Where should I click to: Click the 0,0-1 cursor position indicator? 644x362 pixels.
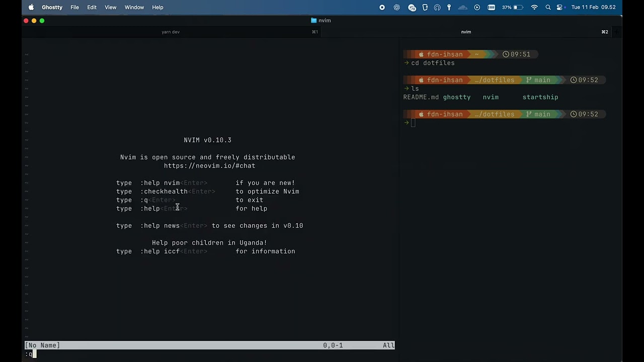(x=333, y=345)
